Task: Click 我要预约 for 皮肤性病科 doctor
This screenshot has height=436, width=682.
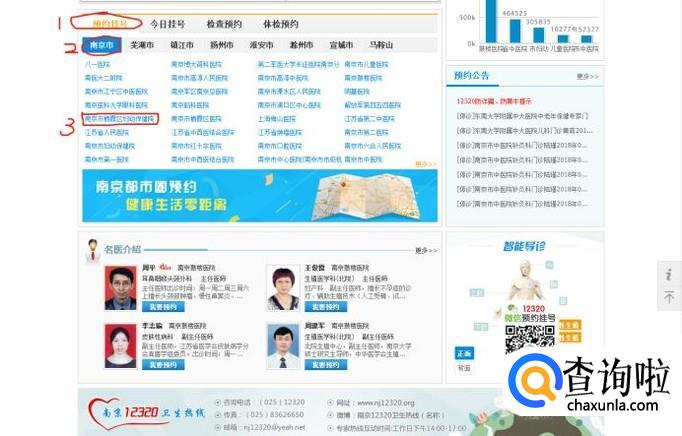Action: coord(163,365)
